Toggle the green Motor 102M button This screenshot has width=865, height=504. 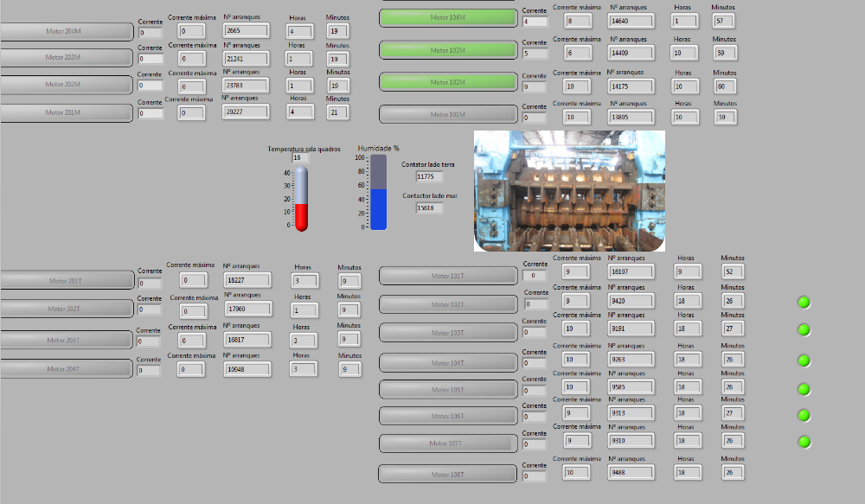447,82
